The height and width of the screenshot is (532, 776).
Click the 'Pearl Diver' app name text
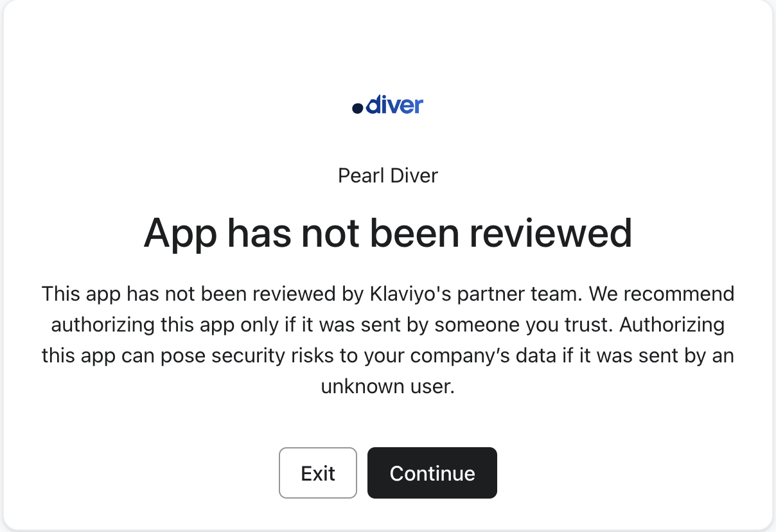tap(388, 175)
